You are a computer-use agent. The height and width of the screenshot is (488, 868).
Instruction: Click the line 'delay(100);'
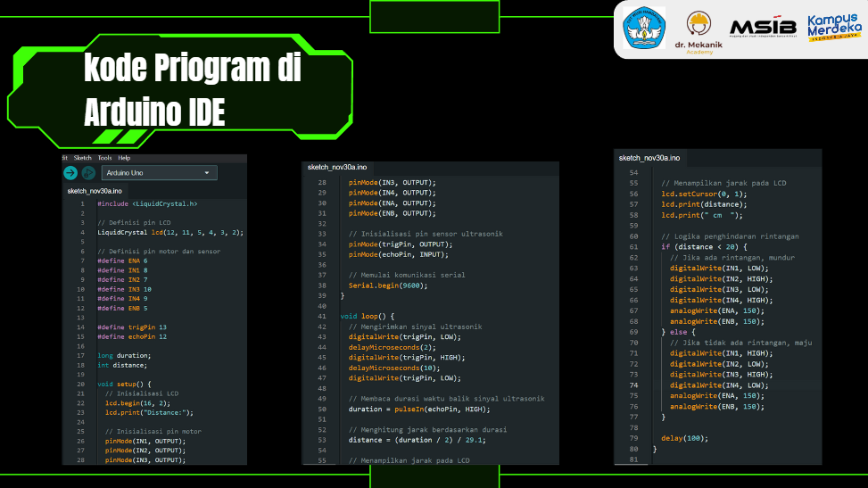(x=685, y=438)
